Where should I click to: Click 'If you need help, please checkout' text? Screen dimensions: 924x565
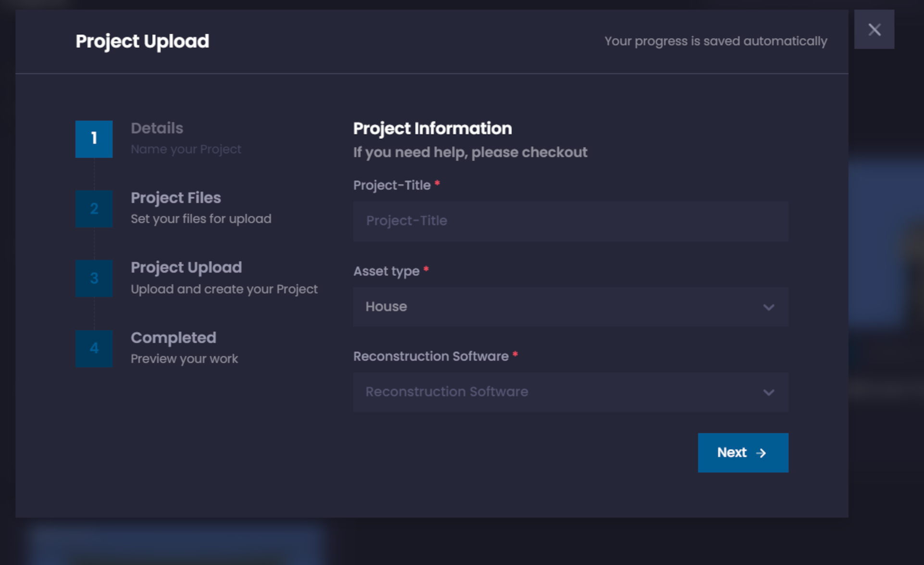470,152
